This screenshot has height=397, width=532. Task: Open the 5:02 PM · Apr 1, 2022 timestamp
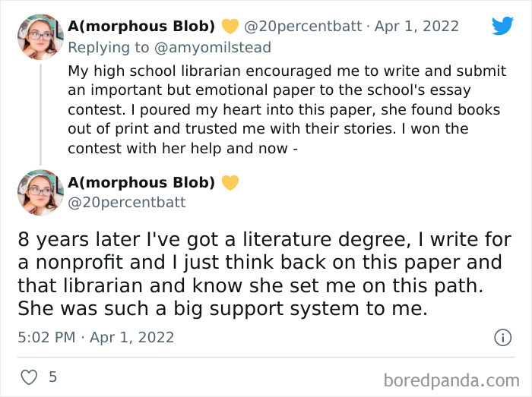pos(96,338)
